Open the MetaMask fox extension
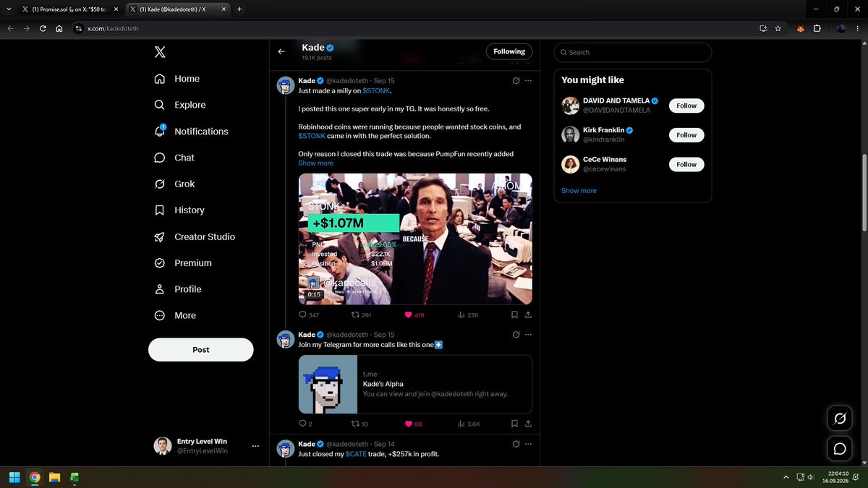The image size is (868, 488). pyautogui.click(x=800, y=28)
